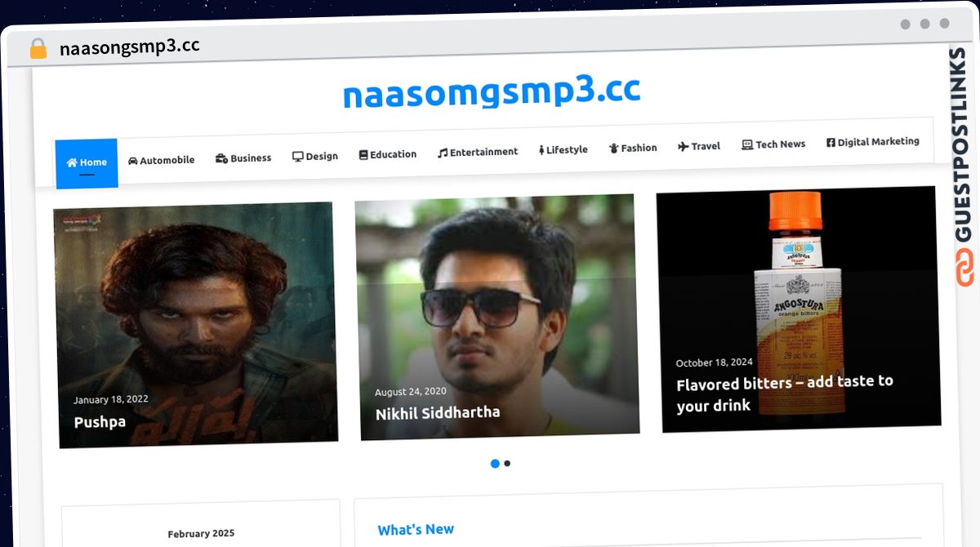The width and height of the screenshot is (980, 547).
Task: Open the Travel section
Action: 699,146
